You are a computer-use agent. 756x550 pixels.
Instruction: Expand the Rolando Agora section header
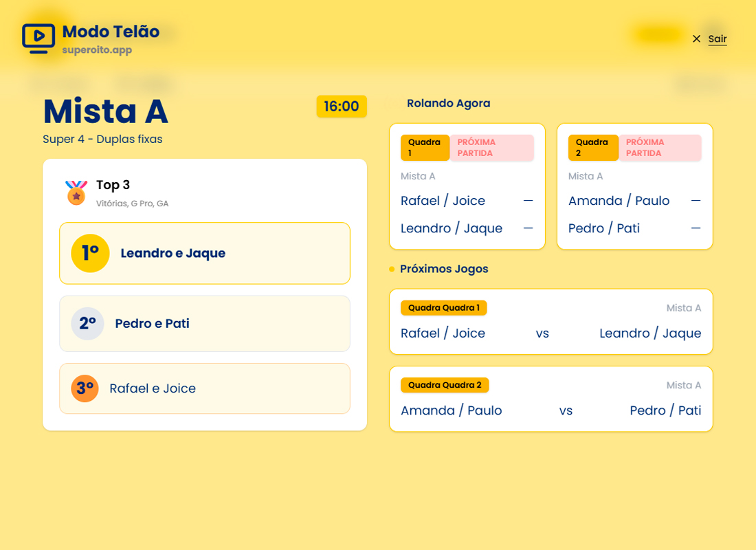tap(449, 103)
